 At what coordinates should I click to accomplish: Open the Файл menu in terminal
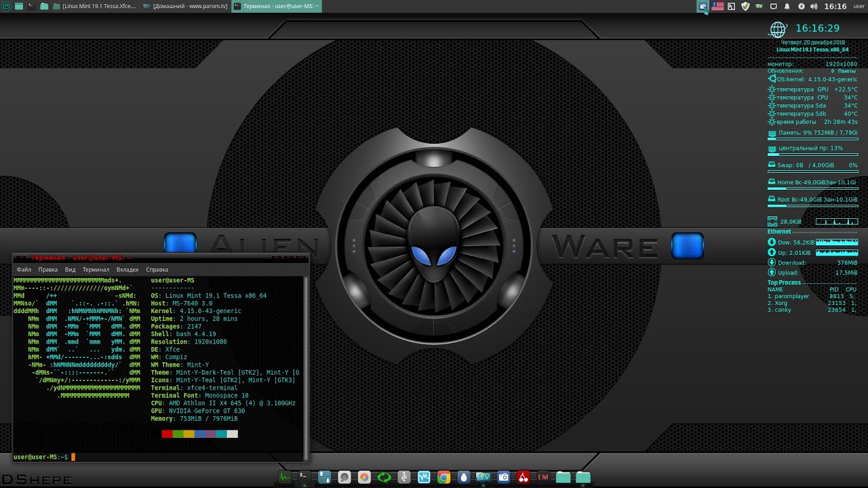24,270
